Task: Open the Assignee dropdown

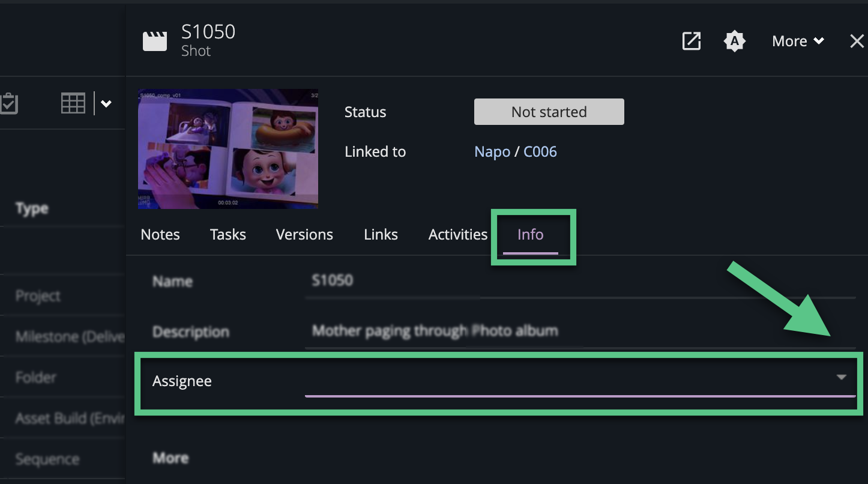Action: [840, 378]
